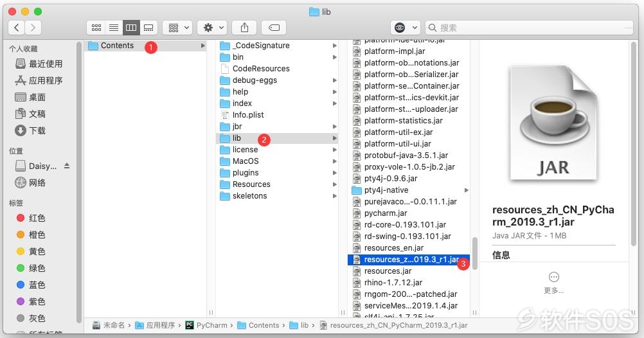Open the group-by arrangement dropdown
This screenshot has height=338, width=644.
click(177, 28)
